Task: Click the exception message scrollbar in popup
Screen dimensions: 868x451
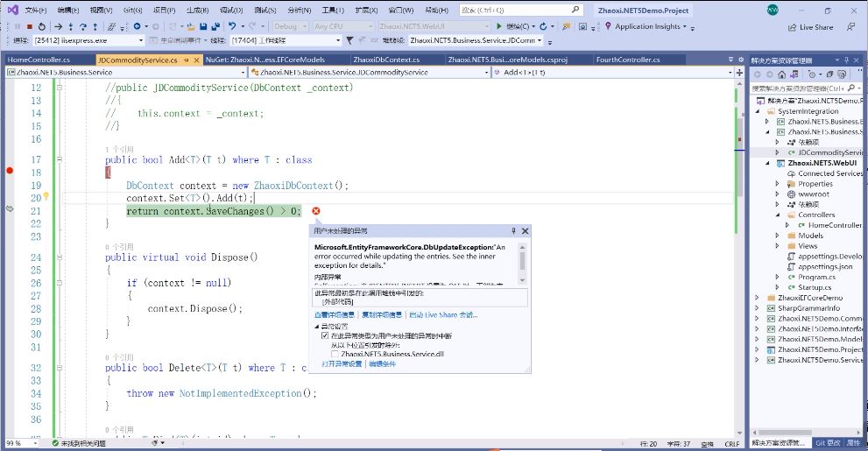Action: pos(522,264)
